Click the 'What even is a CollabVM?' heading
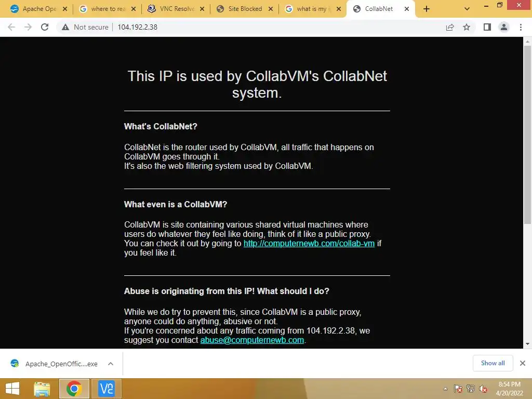The image size is (532, 399). (x=176, y=204)
